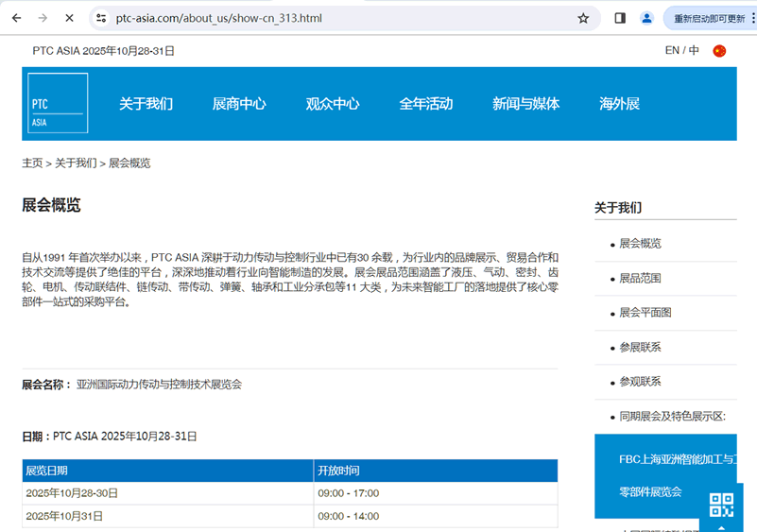Switch language to 中
This screenshot has width=757, height=532.
click(x=694, y=50)
